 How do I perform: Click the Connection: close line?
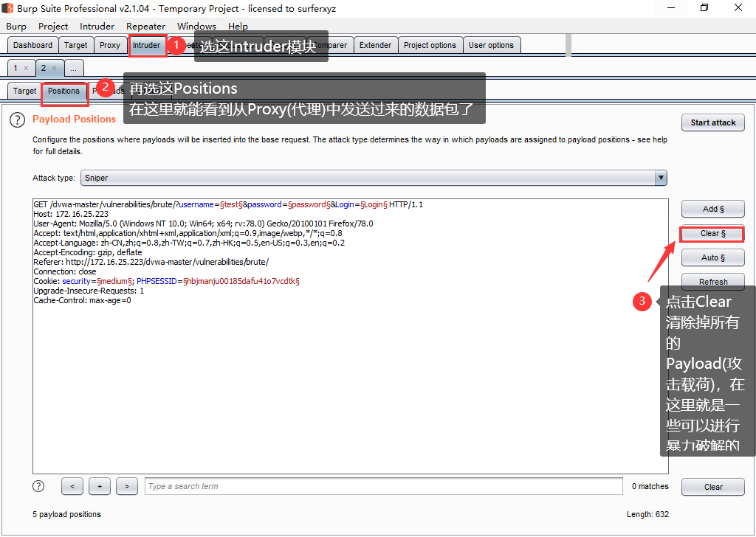65,271
